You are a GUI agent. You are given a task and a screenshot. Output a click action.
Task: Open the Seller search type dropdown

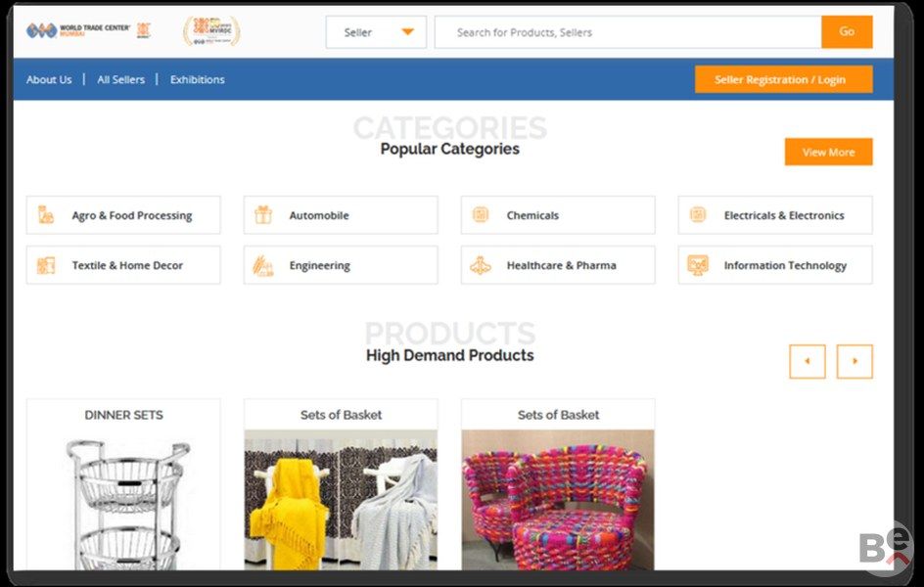point(376,32)
